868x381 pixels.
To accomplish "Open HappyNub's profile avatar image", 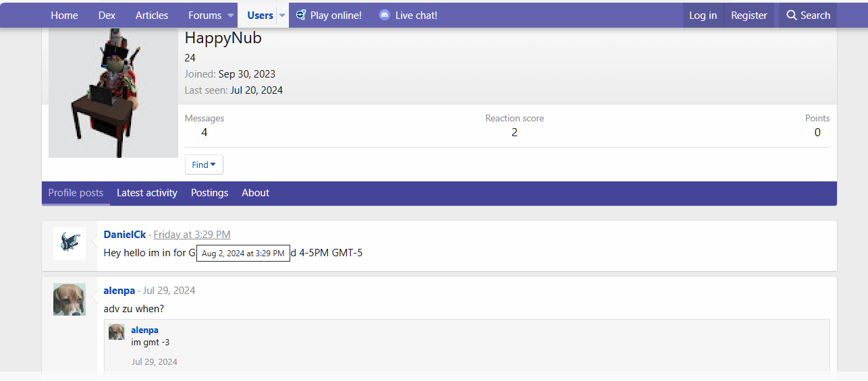I will pyautogui.click(x=113, y=93).
